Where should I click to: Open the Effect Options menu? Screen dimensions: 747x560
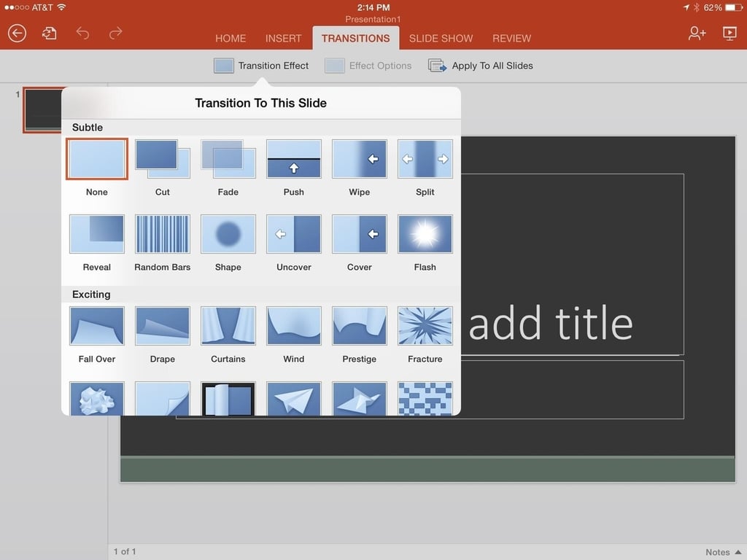point(368,66)
